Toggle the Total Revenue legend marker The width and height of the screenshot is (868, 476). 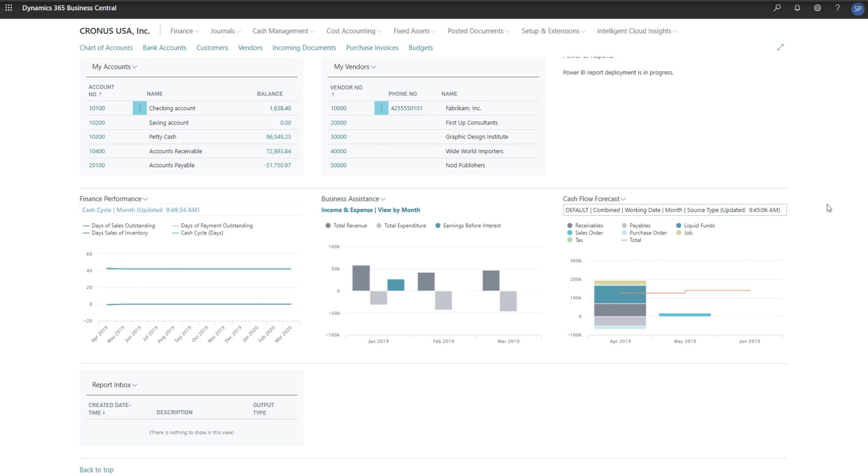pos(328,226)
